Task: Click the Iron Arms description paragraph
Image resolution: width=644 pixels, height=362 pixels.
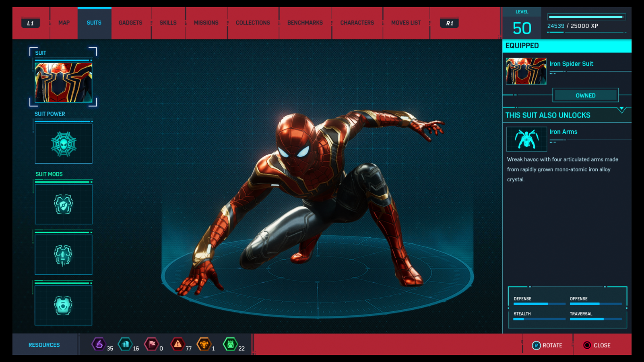Action: pos(563,169)
